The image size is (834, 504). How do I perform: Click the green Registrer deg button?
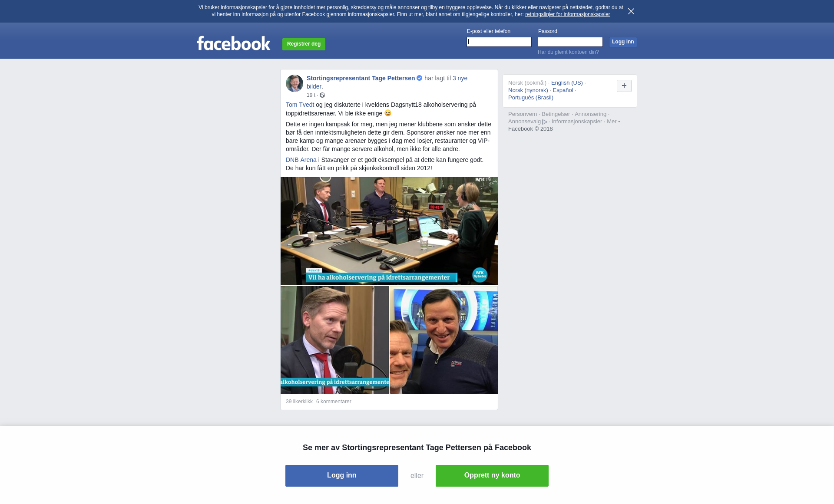tap(304, 44)
